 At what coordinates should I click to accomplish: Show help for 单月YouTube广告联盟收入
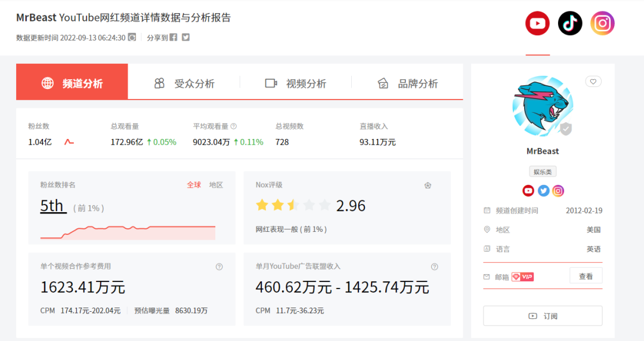435,266
